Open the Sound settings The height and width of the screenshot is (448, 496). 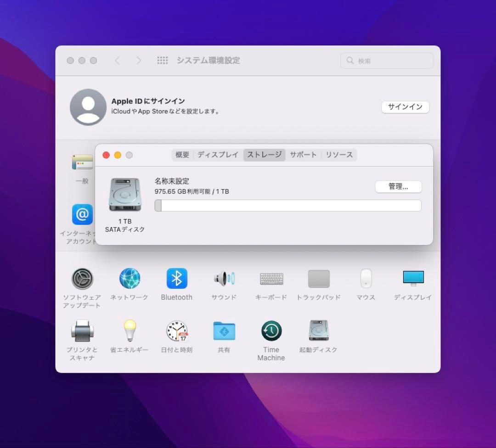pyautogui.click(x=224, y=279)
